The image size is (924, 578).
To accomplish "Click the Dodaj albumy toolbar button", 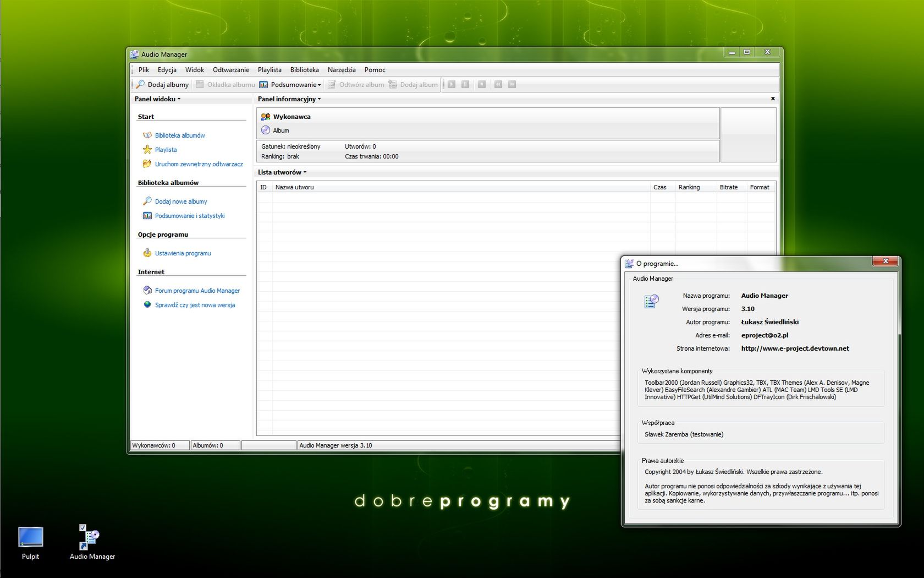I will [163, 84].
